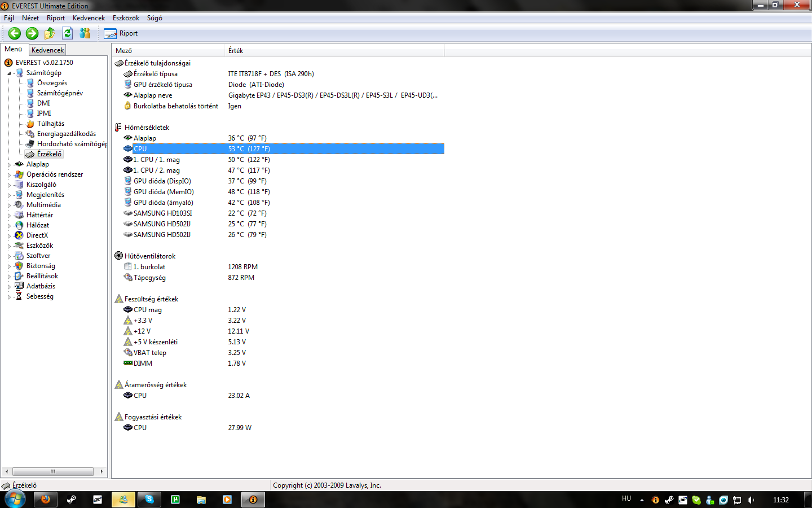Switch to the Menü tab
This screenshot has width=812, height=508.
(x=14, y=49)
